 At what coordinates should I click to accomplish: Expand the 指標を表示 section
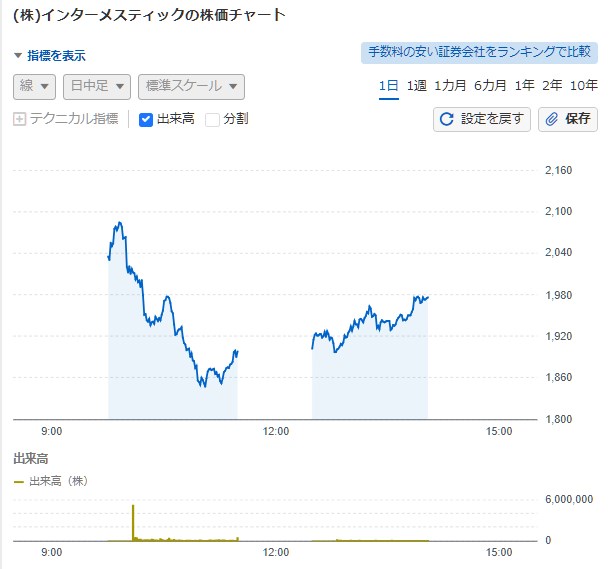click(50, 56)
